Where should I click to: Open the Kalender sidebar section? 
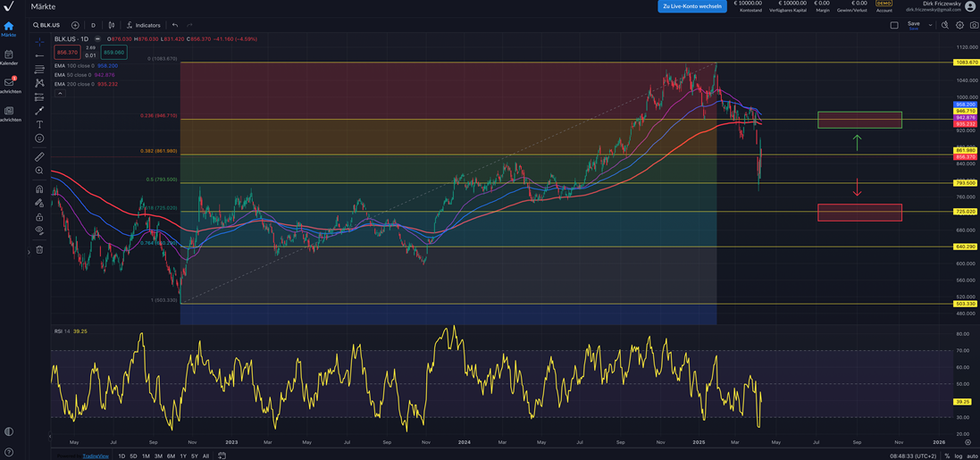pyautogui.click(x=9, y=57)
